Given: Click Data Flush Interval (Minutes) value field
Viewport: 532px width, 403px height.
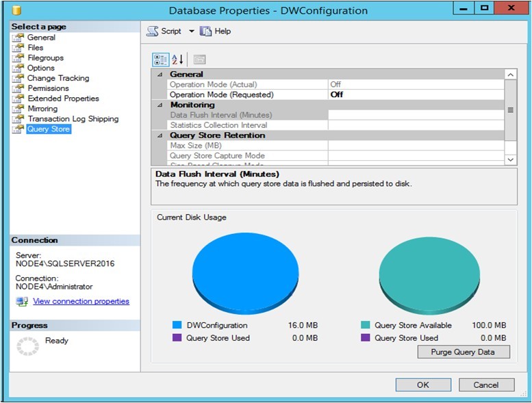Looking at the screenshot, I should pyautogui.click(x=416, y=115).
